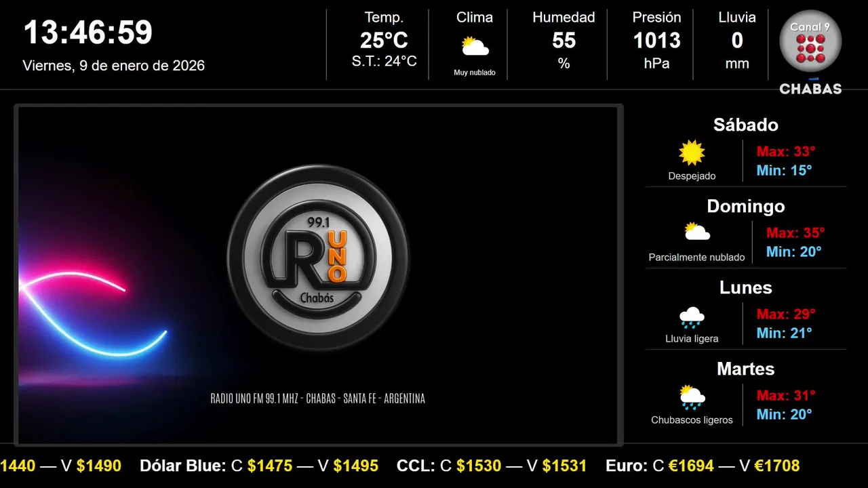Click the Dólar Blue buy price $1475
Image resolution: width=868 pixels, height=488 pixels.
[x=270, y=466]
